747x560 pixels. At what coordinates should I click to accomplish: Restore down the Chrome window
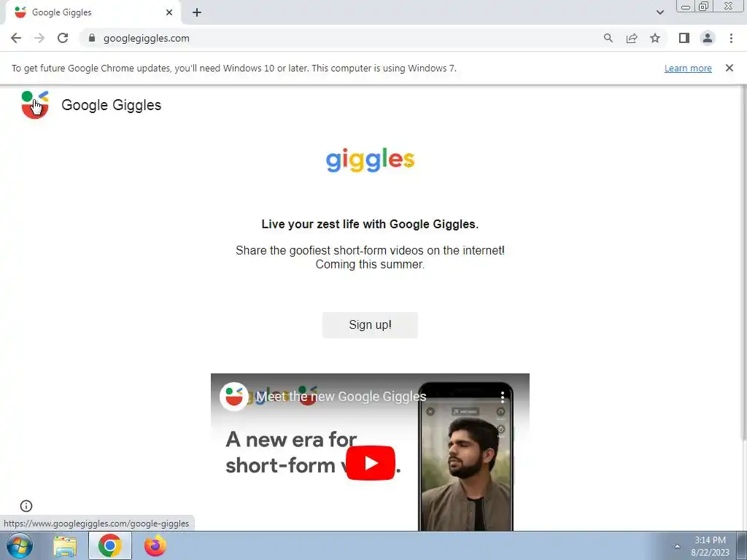click(x=703, y=7)
